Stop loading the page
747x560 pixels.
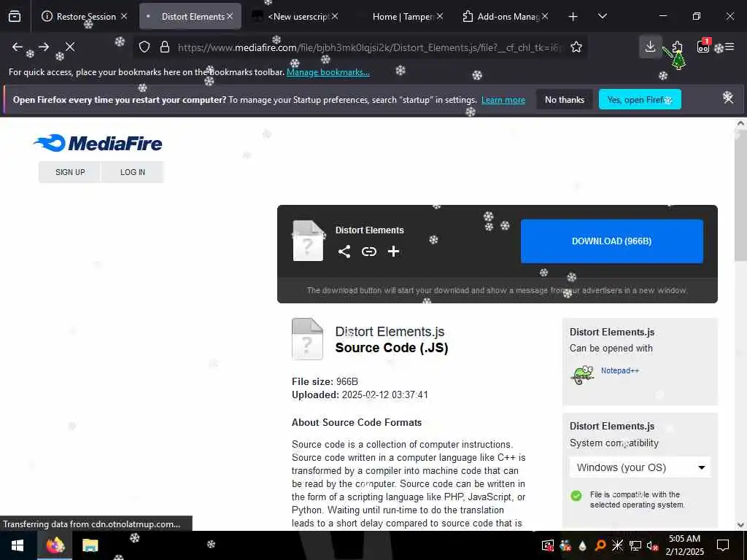70,47
